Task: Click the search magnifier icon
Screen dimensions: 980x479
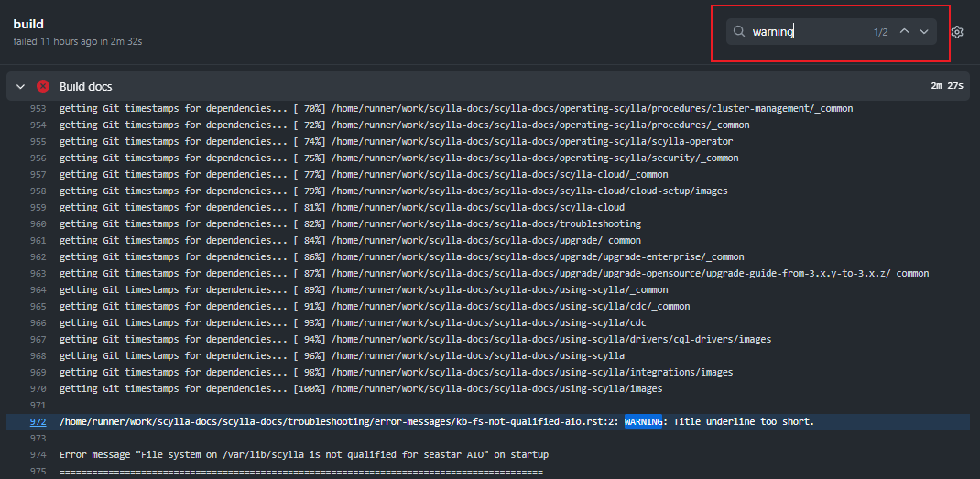Action: point(739,32)
